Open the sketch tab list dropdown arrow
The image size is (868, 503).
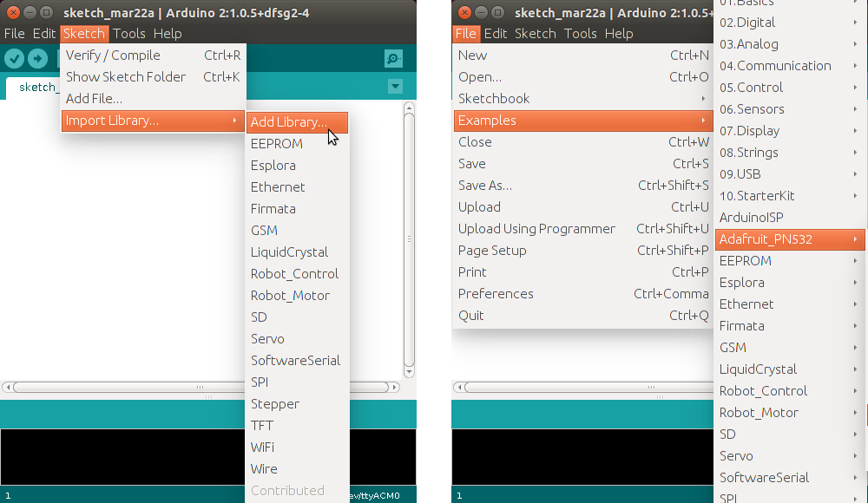tap(396, 87)
